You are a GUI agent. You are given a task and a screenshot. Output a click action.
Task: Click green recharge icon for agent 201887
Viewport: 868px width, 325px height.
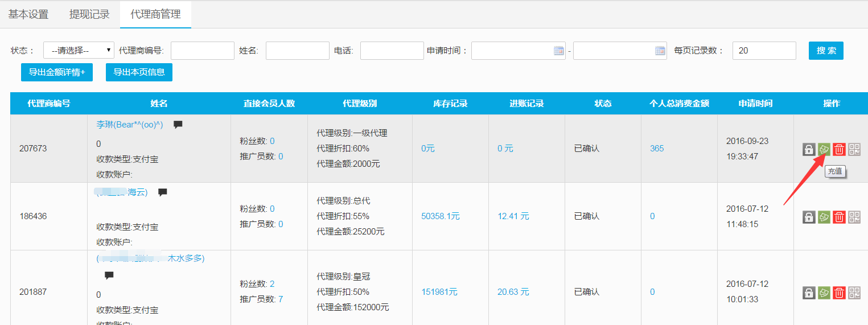824,293
